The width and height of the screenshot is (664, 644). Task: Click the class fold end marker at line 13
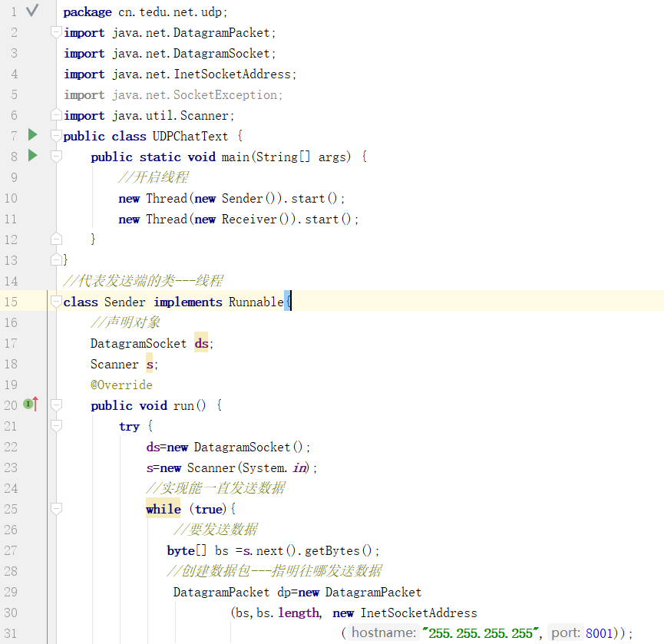56,259
